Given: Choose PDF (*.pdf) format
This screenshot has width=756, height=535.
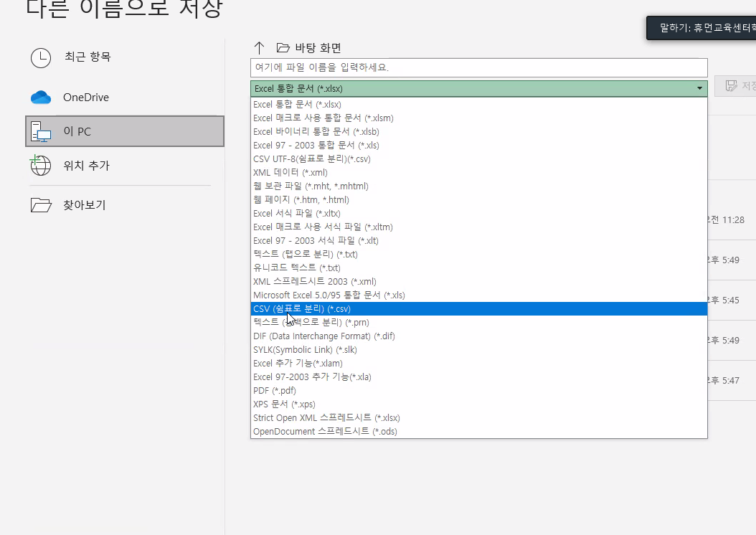Looking at the screenshot, I should tap(478, 390).
